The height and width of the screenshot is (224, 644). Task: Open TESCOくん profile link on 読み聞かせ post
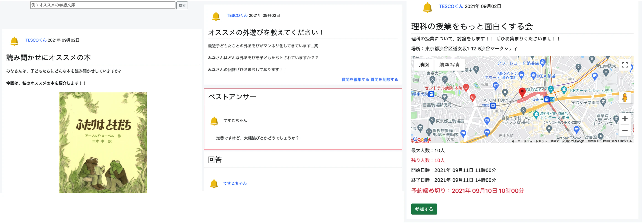(x=36, y=40)
